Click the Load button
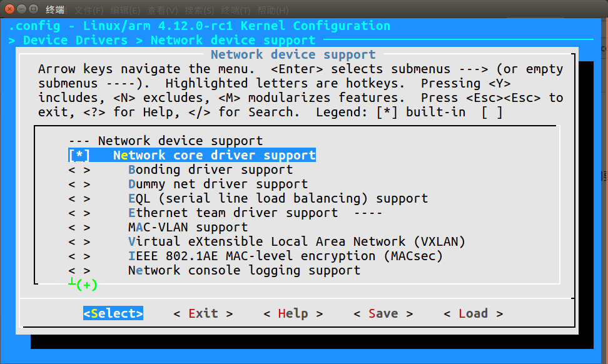The image size is (608, 364). point(473,313)
